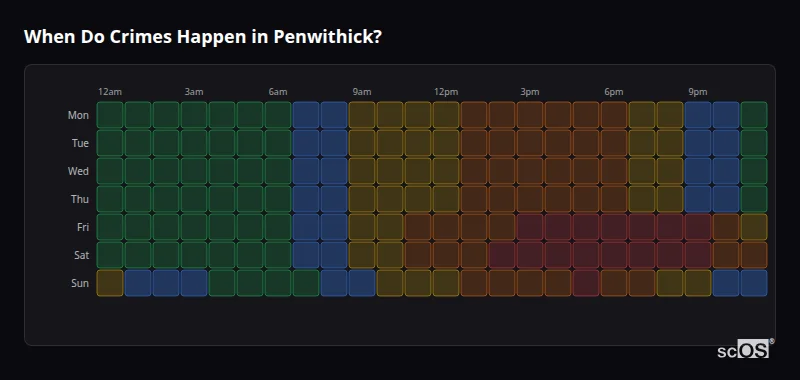
Task: Click the 'When Do Crimes Happen in Penwithick?' heading
Action: coord(203,37)
